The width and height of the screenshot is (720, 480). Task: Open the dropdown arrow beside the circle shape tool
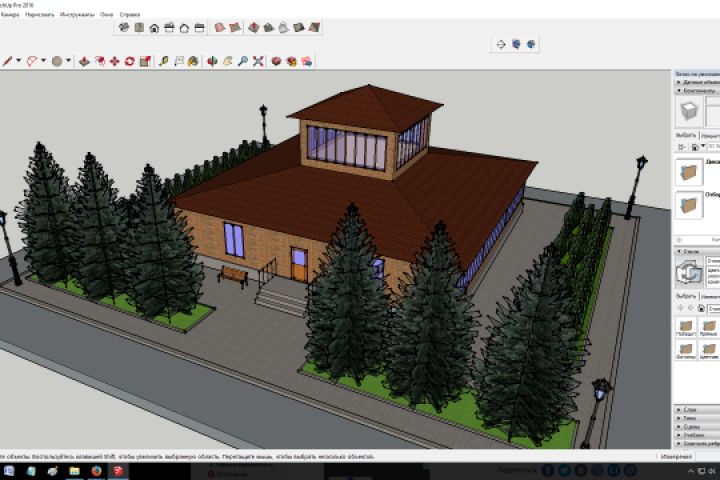point(68,61)
